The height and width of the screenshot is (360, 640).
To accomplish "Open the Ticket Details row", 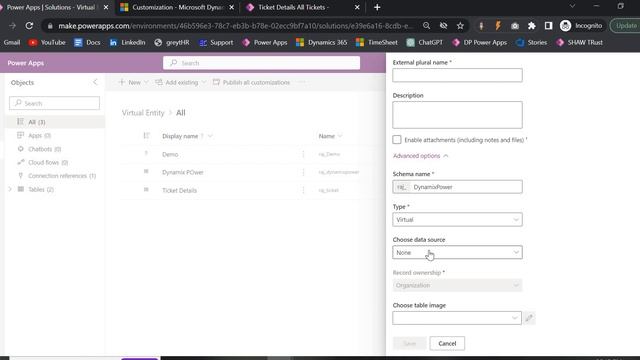I will pos(179,190).
